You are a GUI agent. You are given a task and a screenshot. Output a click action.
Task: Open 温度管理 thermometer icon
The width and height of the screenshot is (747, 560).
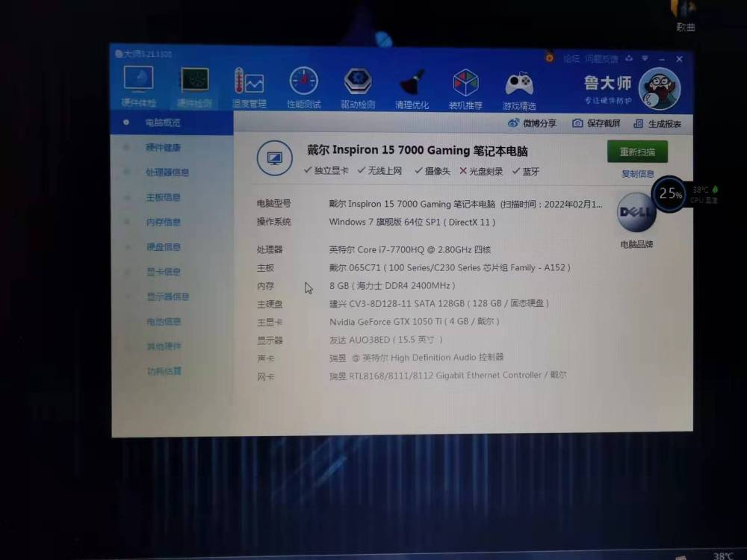[x=249, y=81]
